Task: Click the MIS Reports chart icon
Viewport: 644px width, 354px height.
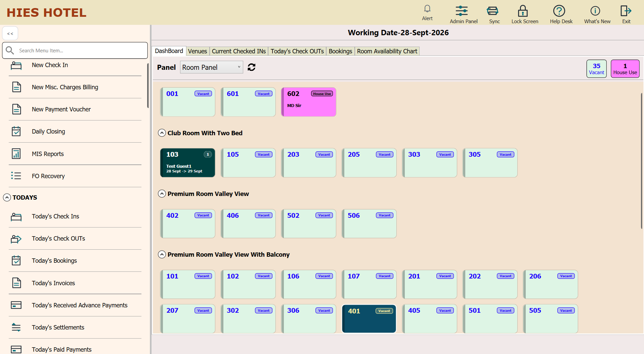Action: (x=16, y=154)
